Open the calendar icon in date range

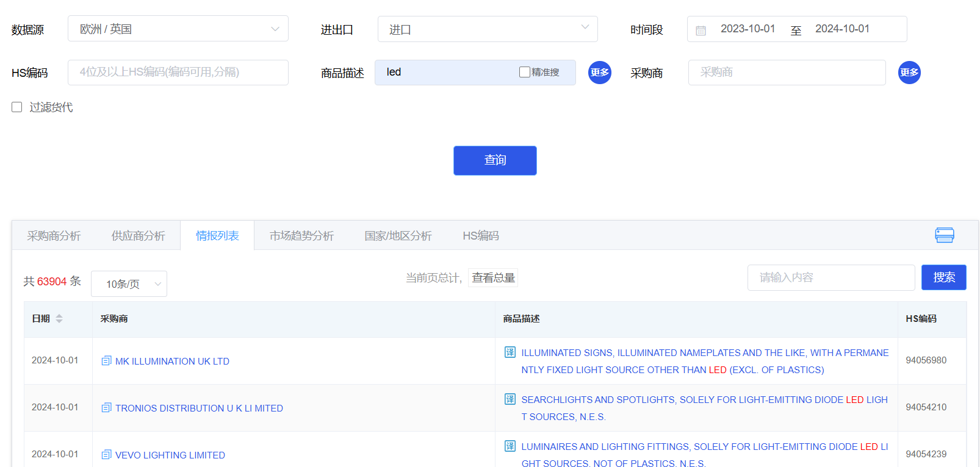coord(701,30)
